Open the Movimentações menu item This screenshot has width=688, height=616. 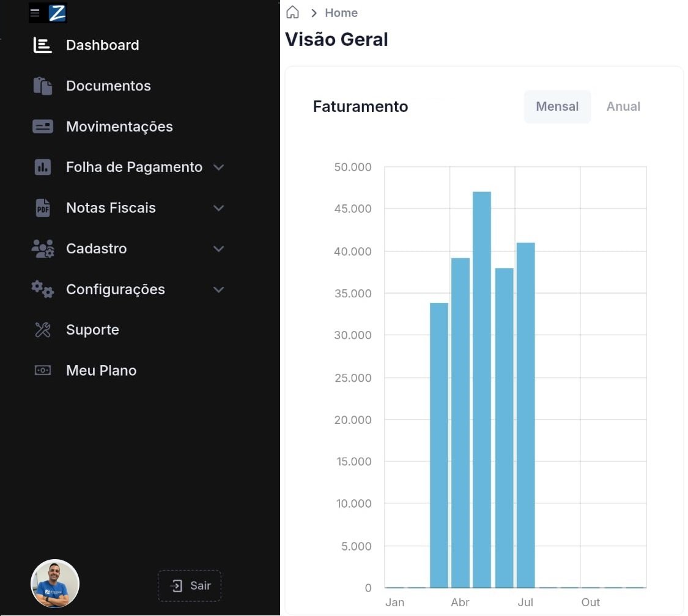coord(119,127)
